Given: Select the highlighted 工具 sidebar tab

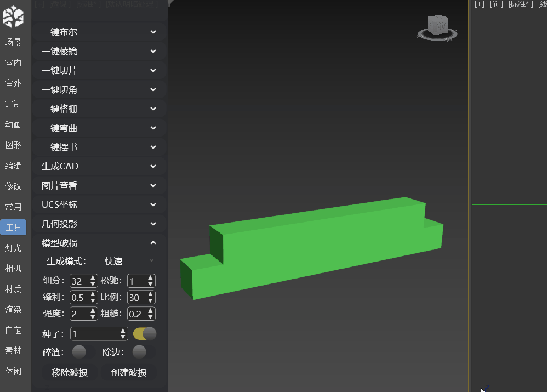Looking at the screenshot, I should click(x=13, y=227).
